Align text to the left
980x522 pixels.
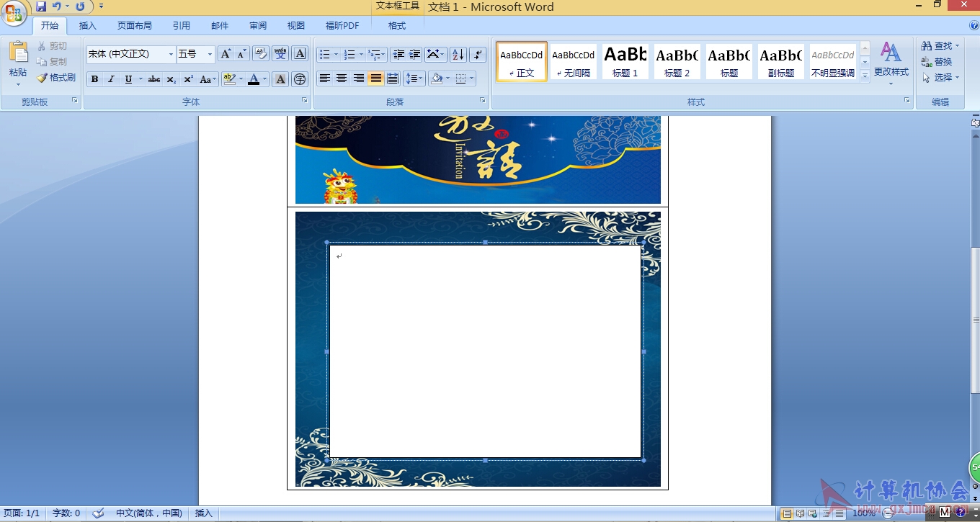click(x=325, y=78)
